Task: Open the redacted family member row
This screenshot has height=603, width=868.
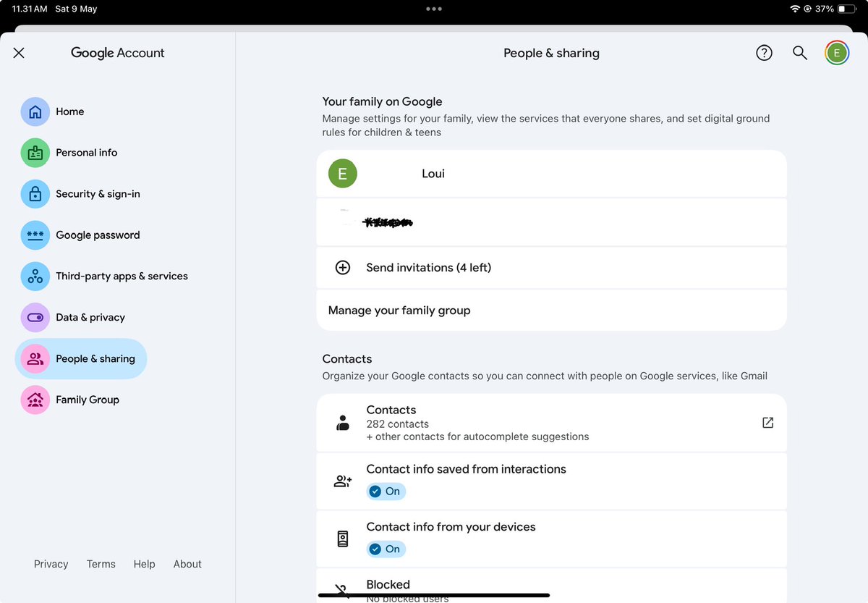Action: tap(551, 222)
